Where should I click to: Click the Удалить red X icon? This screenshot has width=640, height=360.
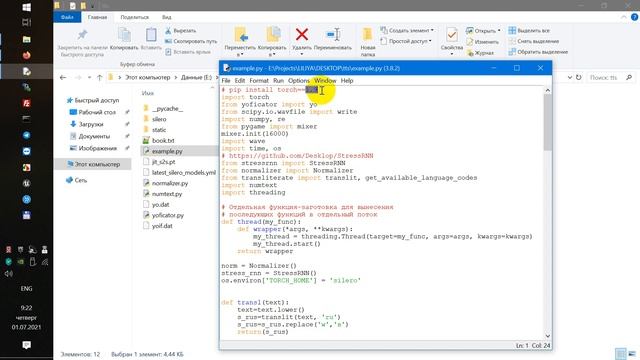pyautogui.click(x=302, y=35)
